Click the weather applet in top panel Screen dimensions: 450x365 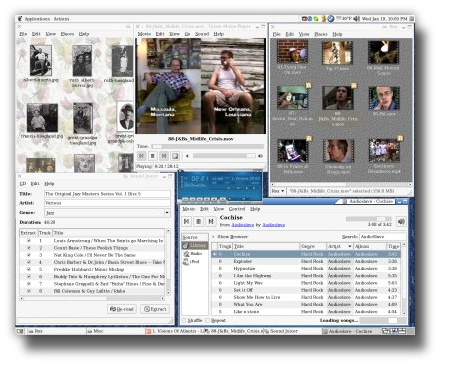point(343,19)
